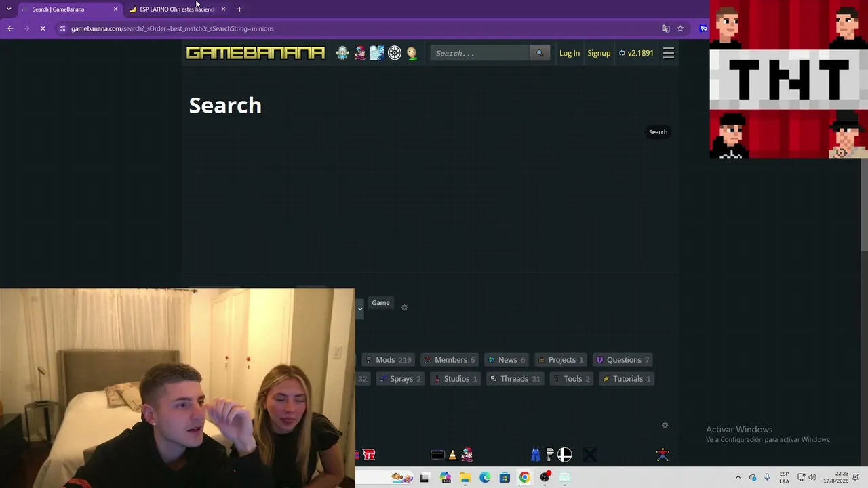This screenshot has height=488, width=868.
Task: Go back to the previous page
Action: pyautogui.click(x=10, y=28)
